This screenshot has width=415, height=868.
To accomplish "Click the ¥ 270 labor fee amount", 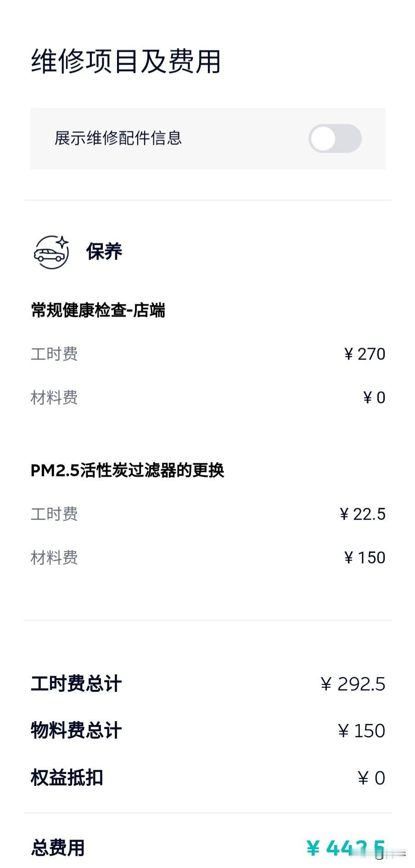I will pos(365,354).
